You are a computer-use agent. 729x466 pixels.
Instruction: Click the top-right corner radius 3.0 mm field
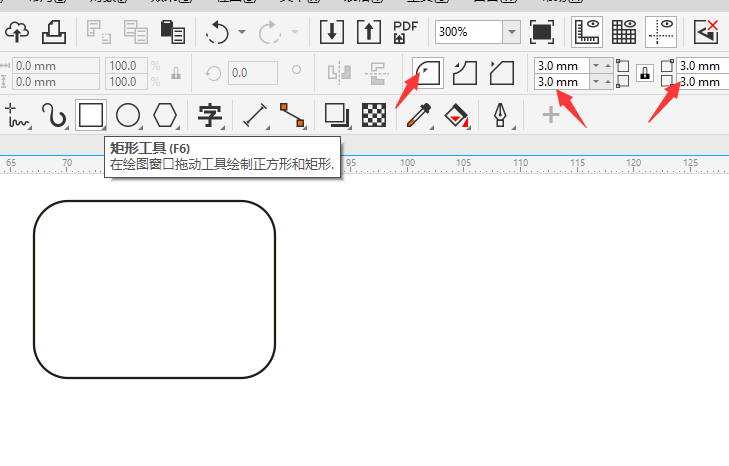(702, 66)
